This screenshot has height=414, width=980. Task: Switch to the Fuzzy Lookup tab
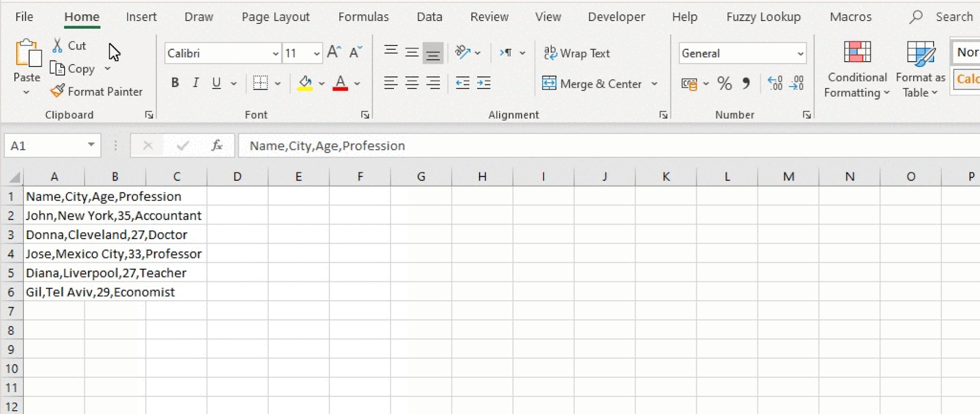763,17
